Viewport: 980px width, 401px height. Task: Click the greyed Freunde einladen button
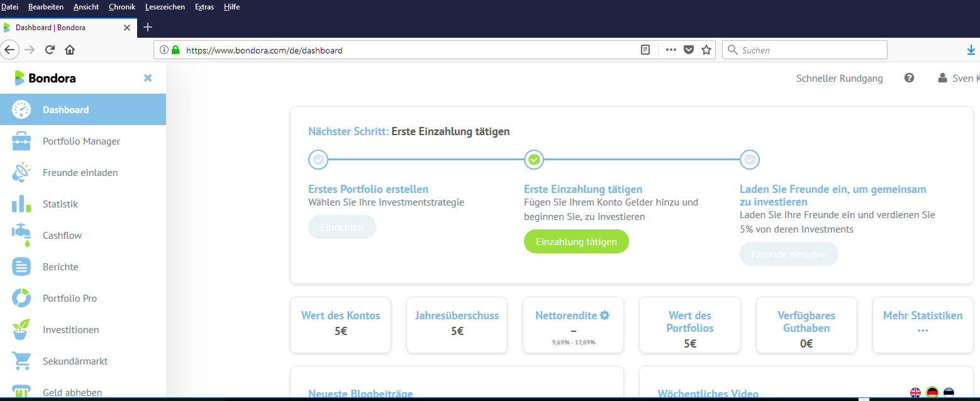(x=789, y=254)
